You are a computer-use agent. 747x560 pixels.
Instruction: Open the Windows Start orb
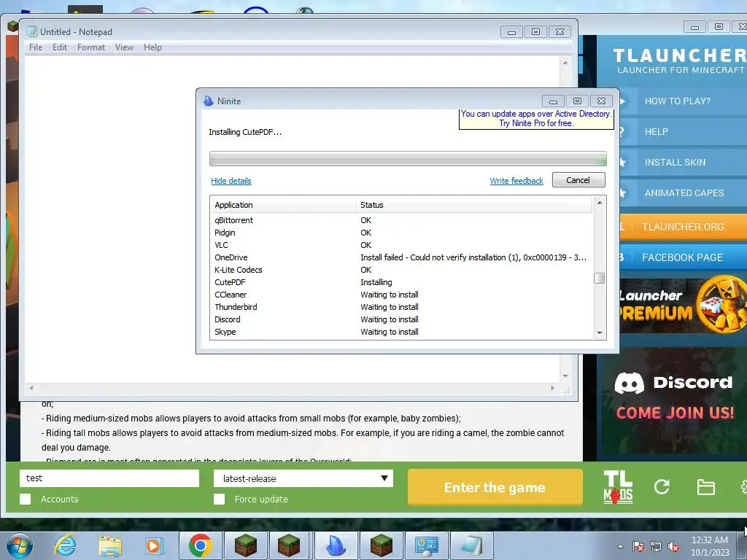click(x=20, y=545)
